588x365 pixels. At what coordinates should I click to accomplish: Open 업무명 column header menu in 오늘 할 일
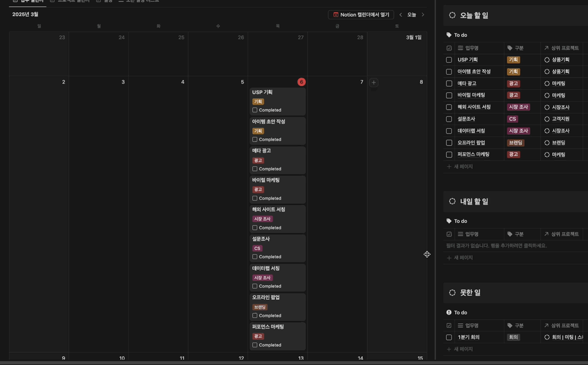(x=472, y=48)
